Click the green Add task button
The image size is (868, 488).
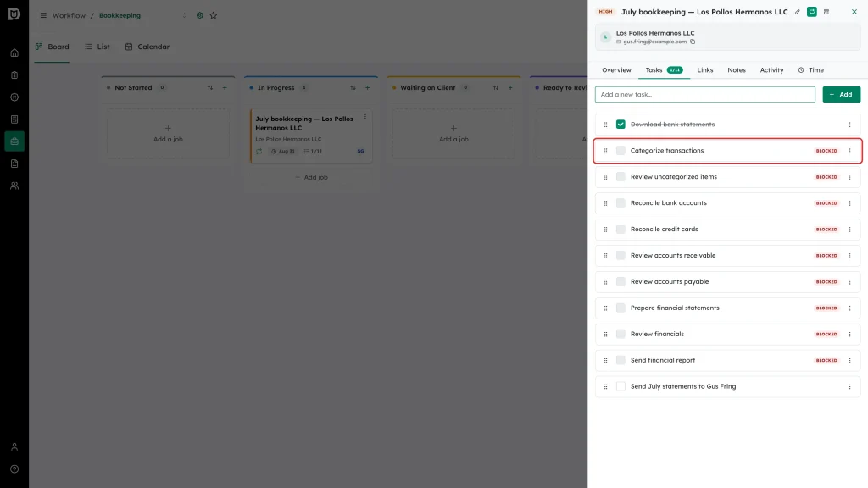[x=841, y=95]
